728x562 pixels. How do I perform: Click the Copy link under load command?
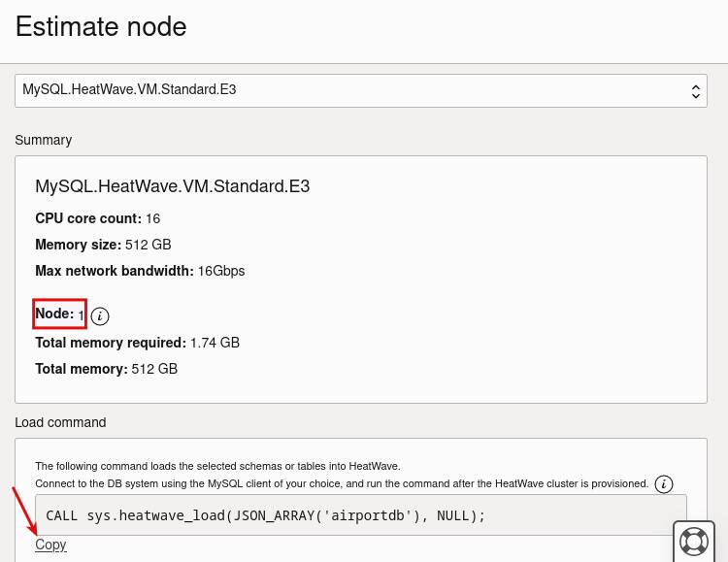point(50,545)
